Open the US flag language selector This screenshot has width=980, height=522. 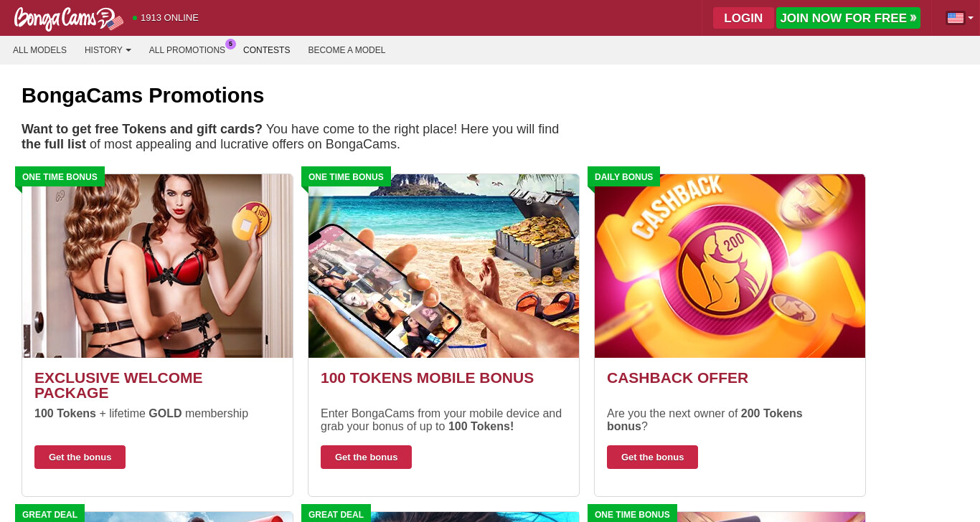960,18
